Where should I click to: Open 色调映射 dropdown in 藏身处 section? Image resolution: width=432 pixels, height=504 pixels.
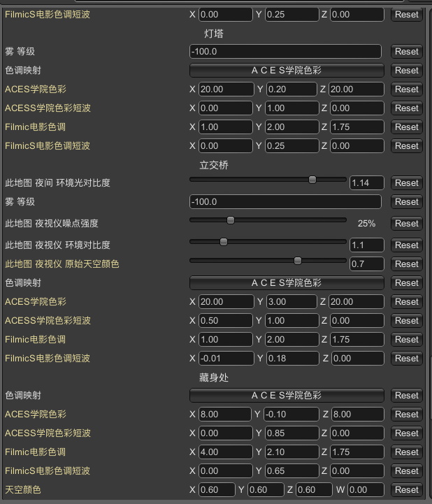tap(287, 396)
